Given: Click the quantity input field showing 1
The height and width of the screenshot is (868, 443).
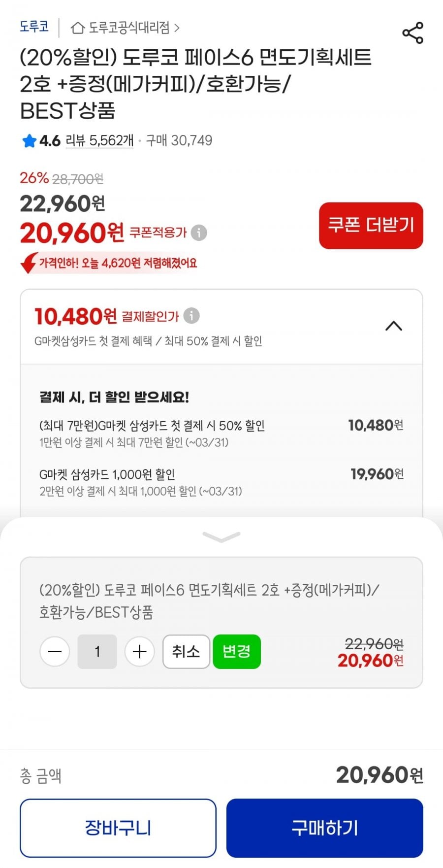Looking at the screenshot, I should (x=97, y=652).
